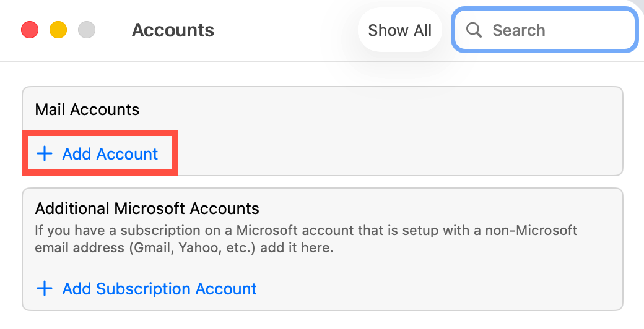
Task: Click the gray disabled zoom window button
Action: pos(87,30)
